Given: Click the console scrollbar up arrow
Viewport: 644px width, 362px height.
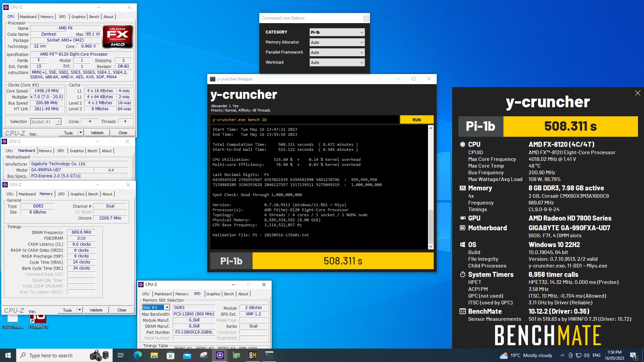Looking at the screenshot, I should pyautogui.click(x=431, y=128).
